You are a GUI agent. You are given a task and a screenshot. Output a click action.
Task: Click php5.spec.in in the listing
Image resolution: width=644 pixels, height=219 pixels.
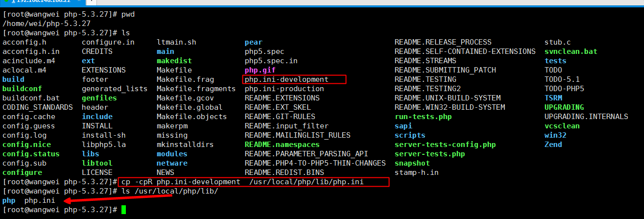pyautogui.click(x=271, y=61)
